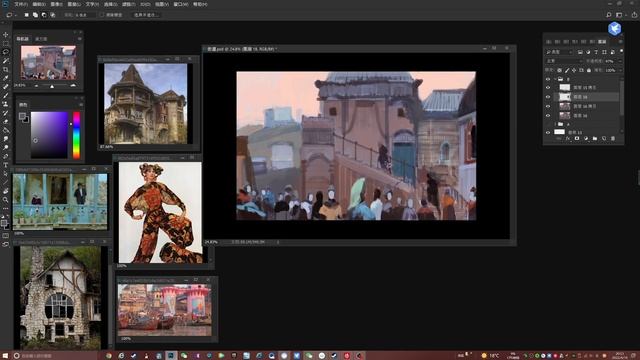640x360 pixels.
Task: Enable the anti-alias checkbox in options bar
Action: [x=102, y=15]
